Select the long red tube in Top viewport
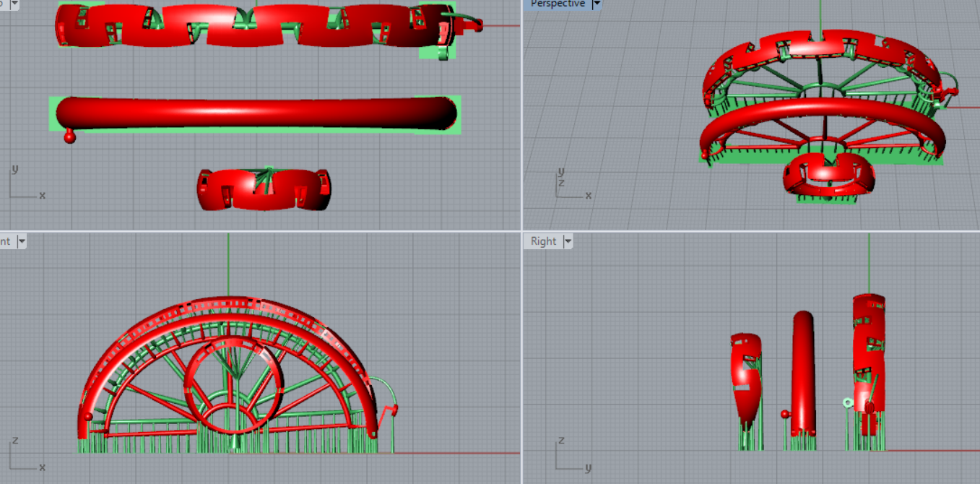 [x=256, y=113]
